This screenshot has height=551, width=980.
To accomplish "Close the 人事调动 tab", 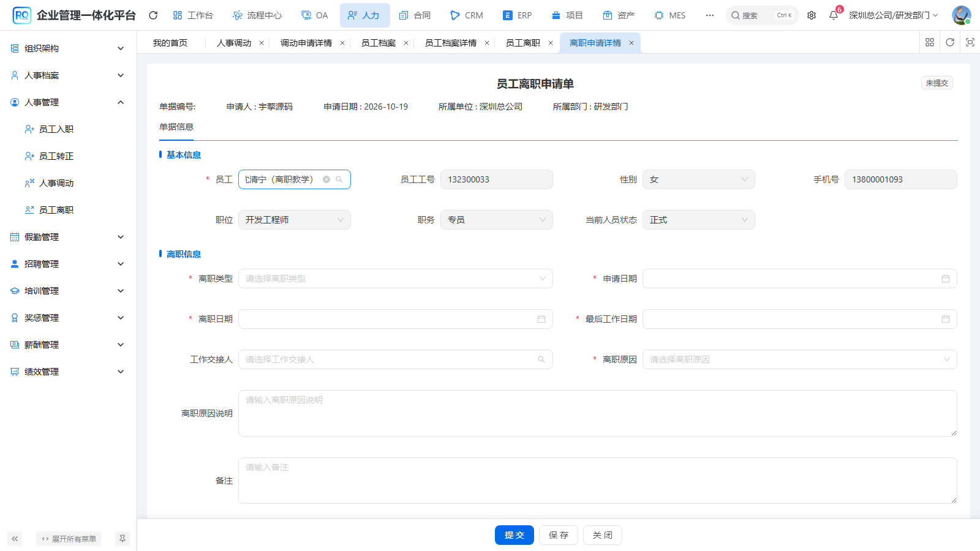I will click(262, 43).
